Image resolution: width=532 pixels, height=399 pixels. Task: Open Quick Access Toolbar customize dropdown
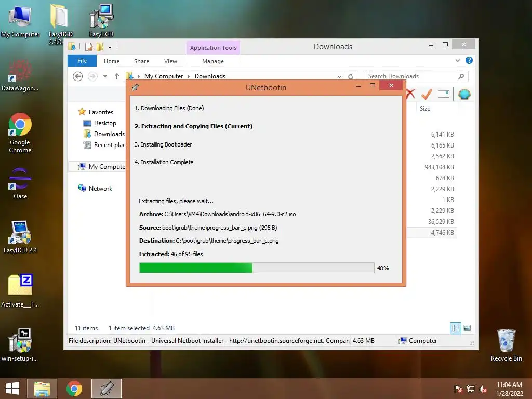point(110,47)
